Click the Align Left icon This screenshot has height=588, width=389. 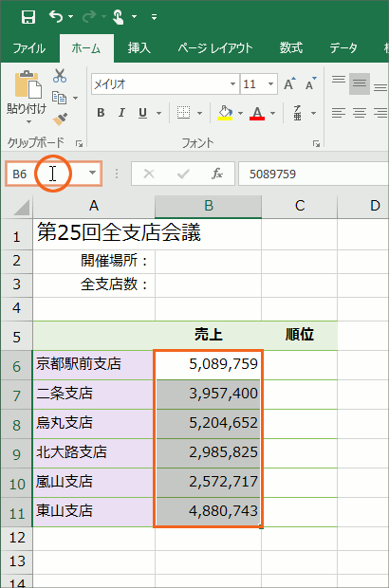coord(339,113)
